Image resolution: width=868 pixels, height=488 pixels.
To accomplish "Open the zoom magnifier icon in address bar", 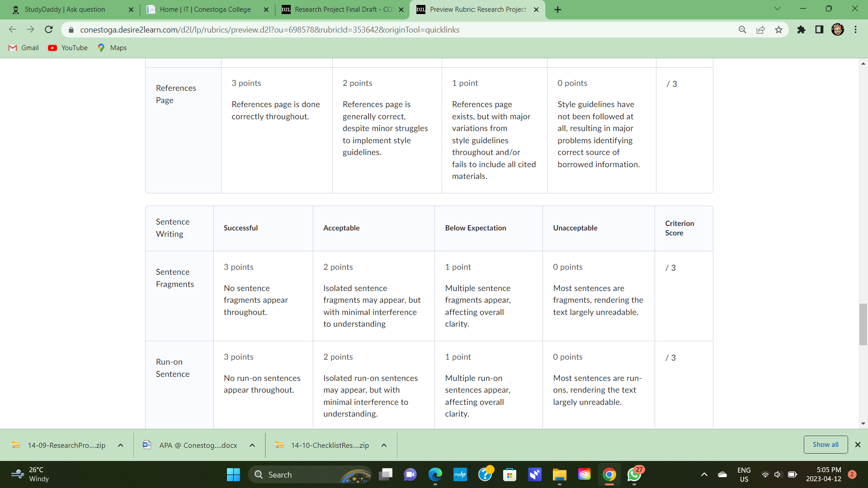I will 742,30.
